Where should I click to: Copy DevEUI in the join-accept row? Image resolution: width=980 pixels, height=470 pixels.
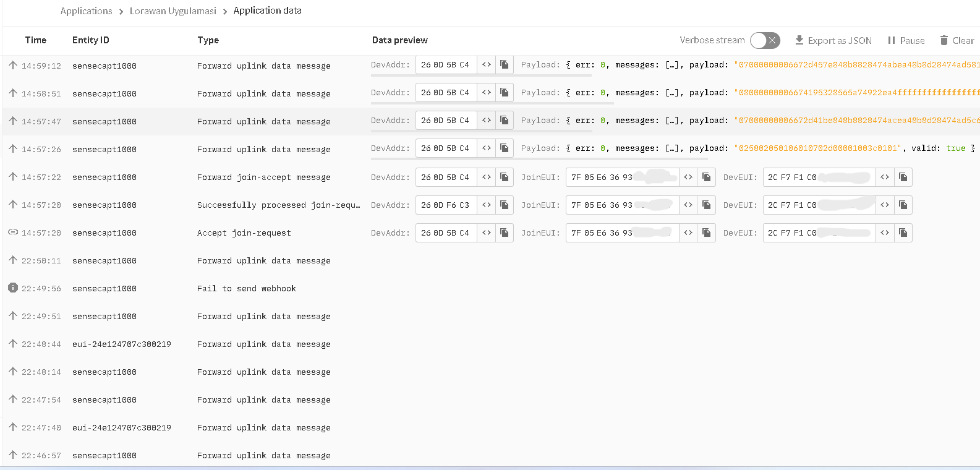click(x=903, y=177)
